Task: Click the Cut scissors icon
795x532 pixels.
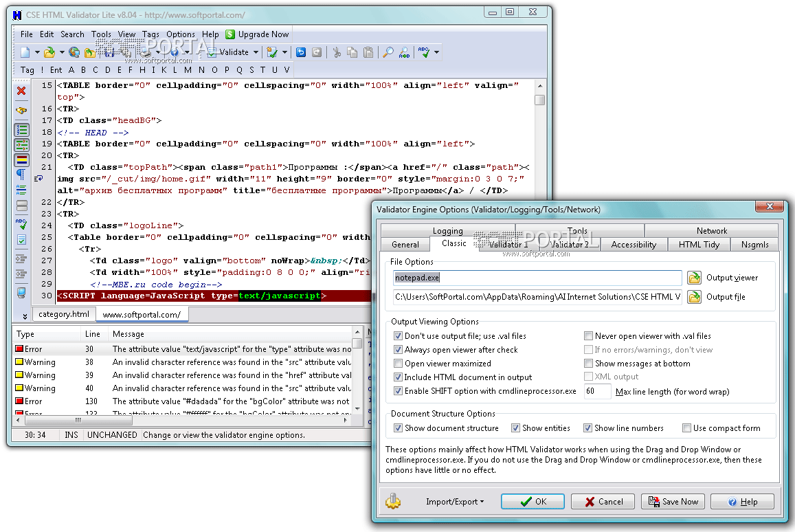Action: tap(337, 52)
